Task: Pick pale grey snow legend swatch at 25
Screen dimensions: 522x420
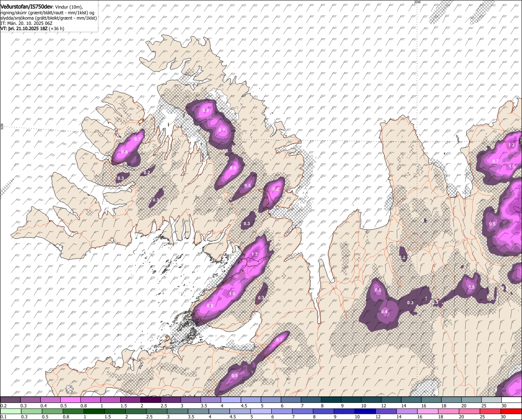Action: tap(491, 400)
